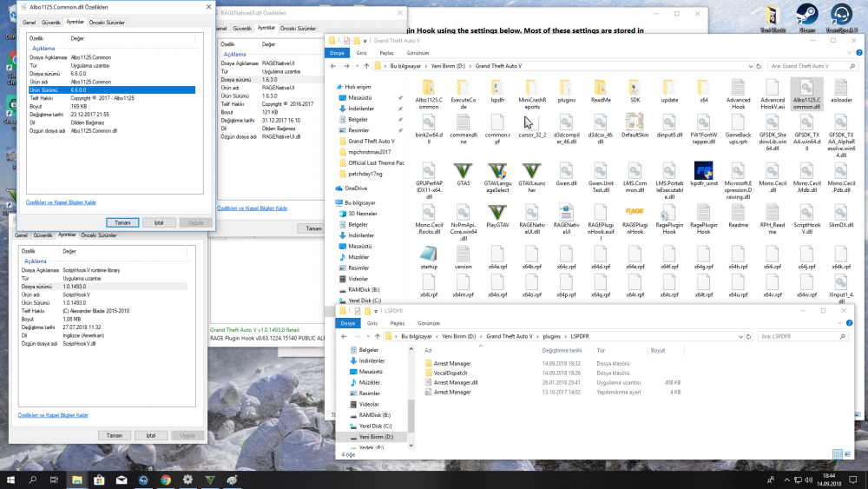Image resolution: width=868 pixels, height=489 pixels.
Task: Open Chrome from the taskbar
Action: click(166, 479)
